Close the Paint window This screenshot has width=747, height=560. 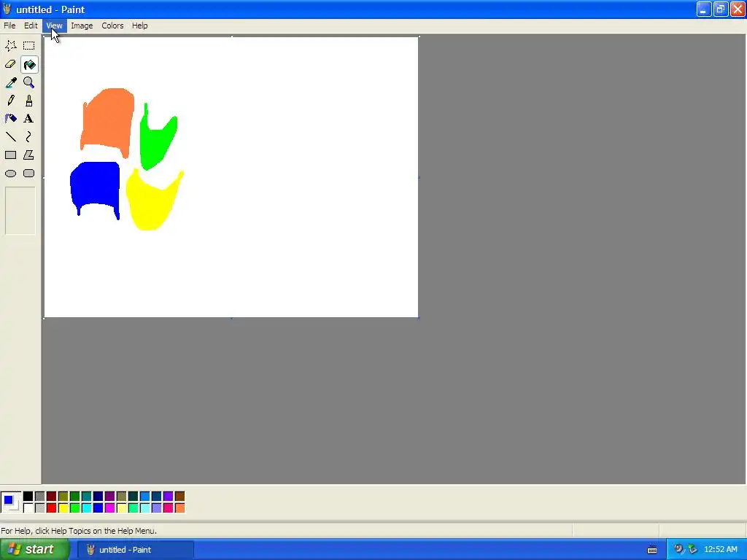[x=738, y=9]
